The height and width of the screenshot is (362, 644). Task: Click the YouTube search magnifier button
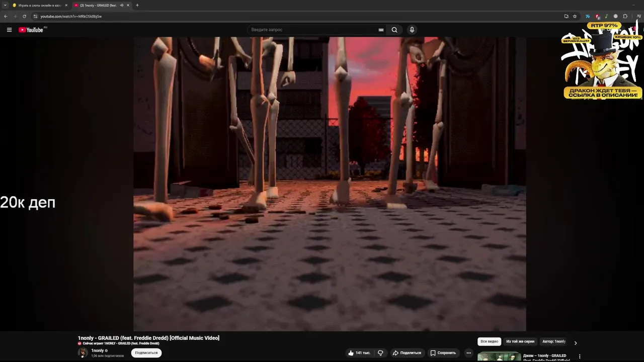pyautogui.click(x=394, y=30)
